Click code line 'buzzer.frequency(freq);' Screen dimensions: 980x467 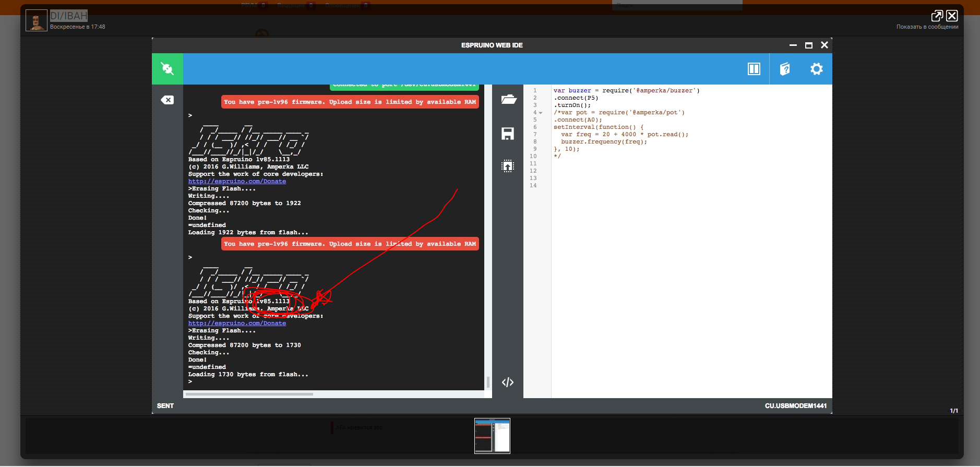(604, 142)
